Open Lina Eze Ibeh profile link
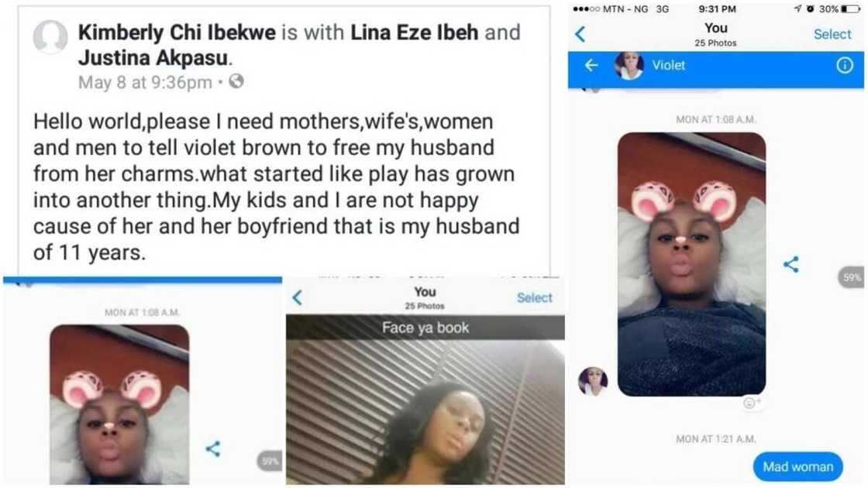868x488 pixels. pos(414,33)
